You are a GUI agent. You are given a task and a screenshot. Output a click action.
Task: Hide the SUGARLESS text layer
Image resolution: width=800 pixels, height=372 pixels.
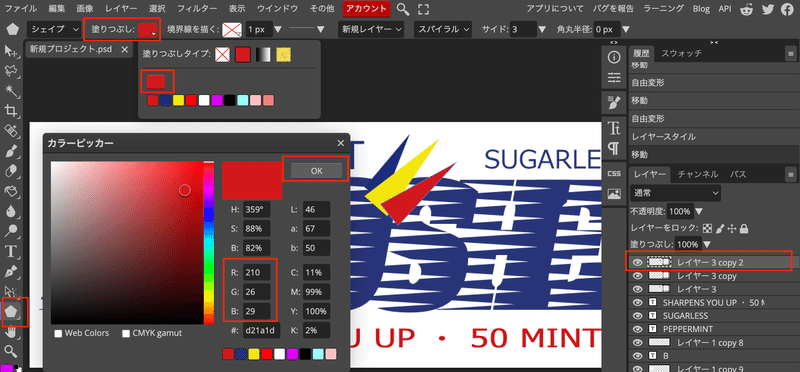(x=637, y=315)
